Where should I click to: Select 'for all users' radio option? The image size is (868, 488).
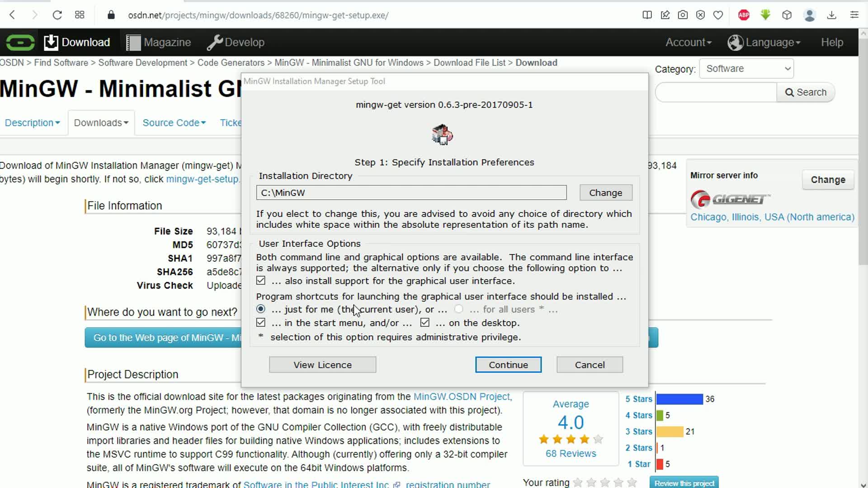[x=459, y=309]
